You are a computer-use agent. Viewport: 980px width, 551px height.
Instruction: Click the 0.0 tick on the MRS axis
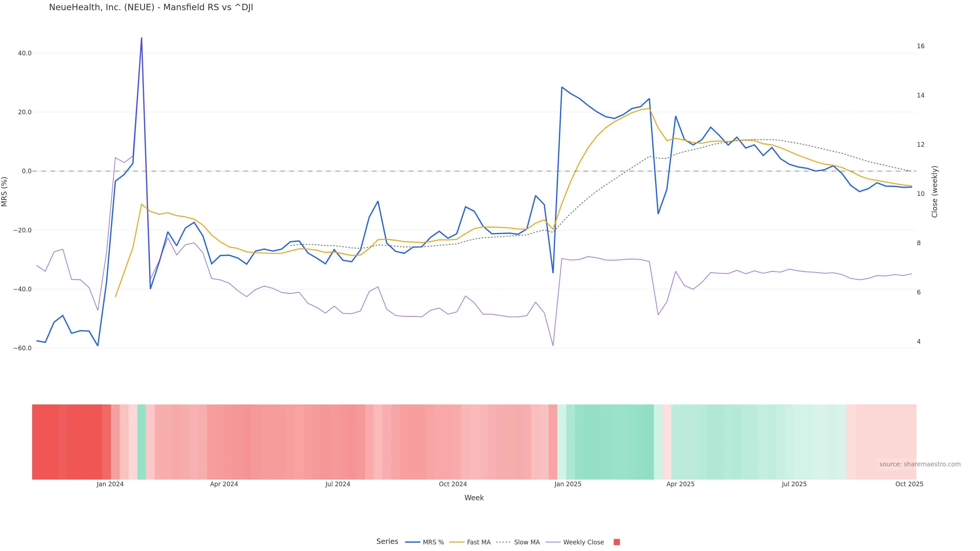tap(27, 171)
